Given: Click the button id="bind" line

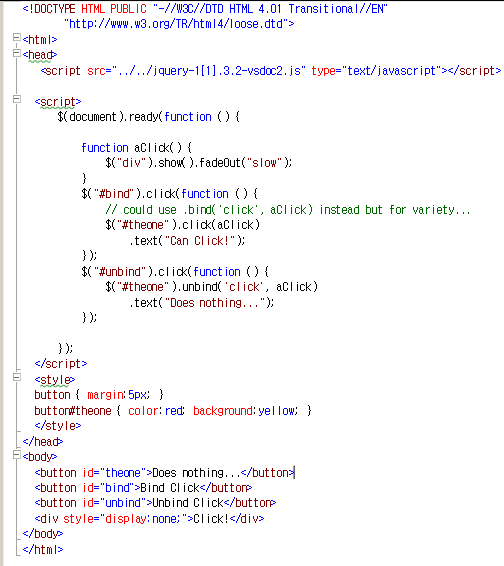Looking at the screenshot, I should click(x=143, y=488).
